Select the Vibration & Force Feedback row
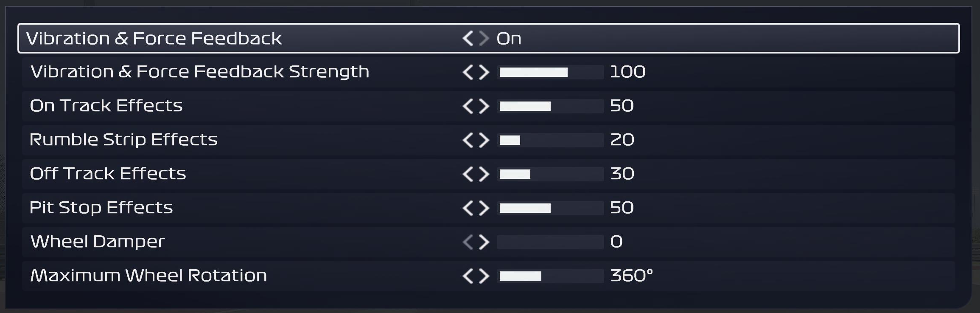The height and width of the screenshot is (313, 980). click(x=488, y=38)
